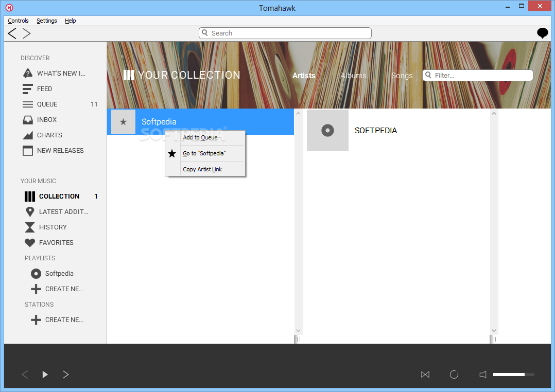The height and width of the screenshot is (392, 555).
Task: Navigate back with the left arrow
Action: 12,33
